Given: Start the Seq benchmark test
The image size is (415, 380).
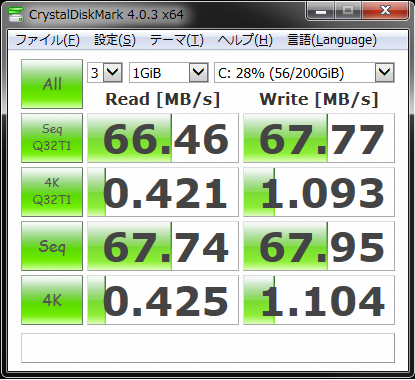Looking at the screenshot, I should [x=52, y=246].
